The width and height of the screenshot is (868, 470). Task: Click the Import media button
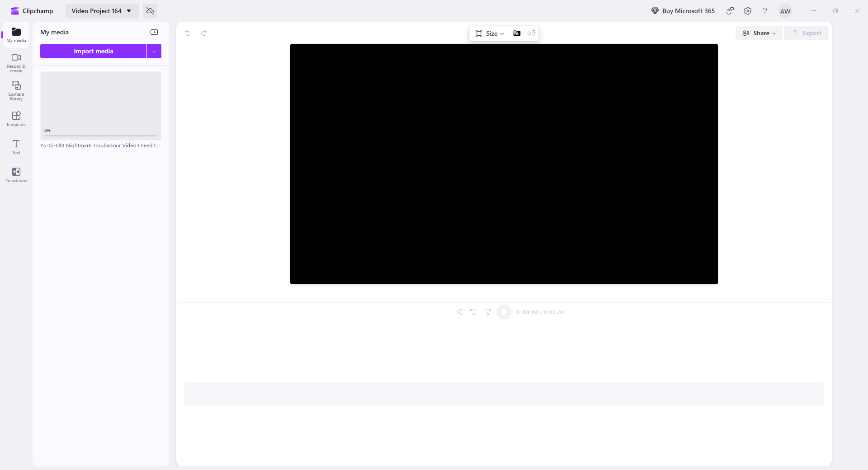pyautogui.click(x=93, y=51)
